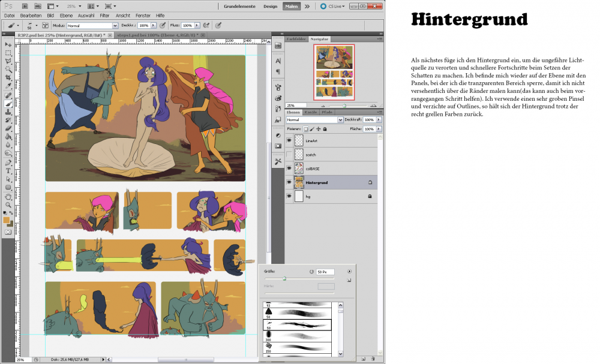Image resolution: width=600 pixels, height=364 pixels.
Task: Switch to the Design workspace
Action: click(270, 6)
